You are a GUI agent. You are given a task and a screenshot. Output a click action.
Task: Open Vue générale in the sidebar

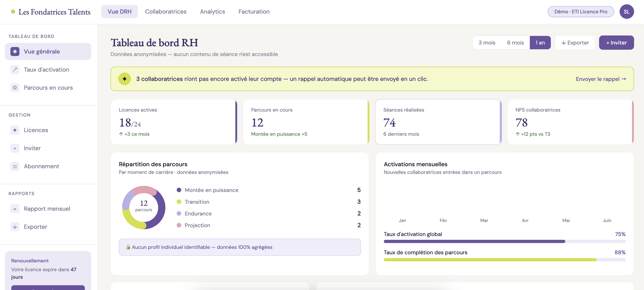coord(48,52)
